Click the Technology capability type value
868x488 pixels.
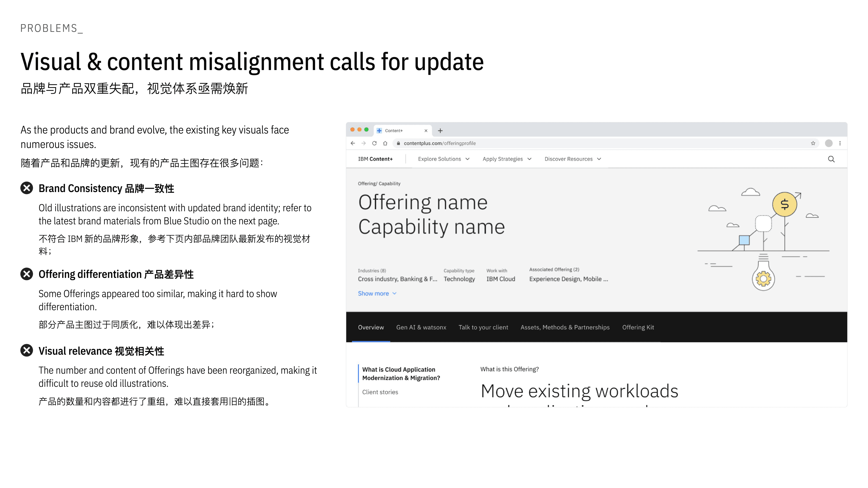click(x=459, y=279)
